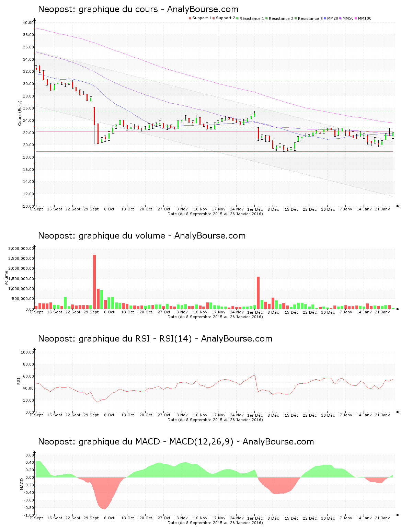The image size is (412, 532).
Task: Click the RSI(14) chart title
Action: click(x=155, y=339)
